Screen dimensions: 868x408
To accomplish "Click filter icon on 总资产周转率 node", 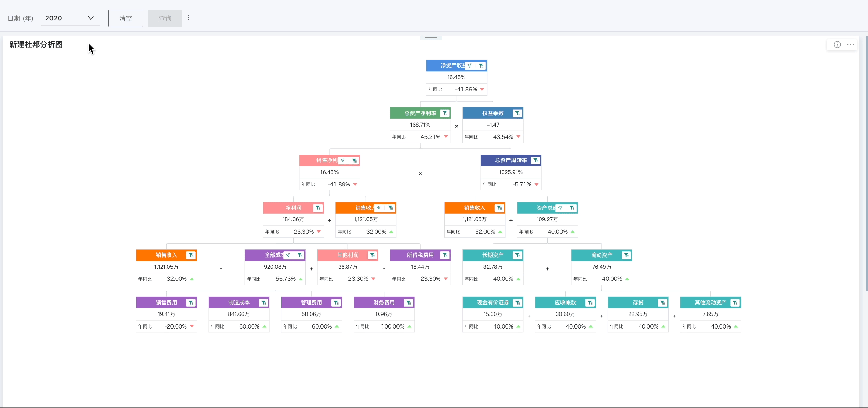I will 535,160.
